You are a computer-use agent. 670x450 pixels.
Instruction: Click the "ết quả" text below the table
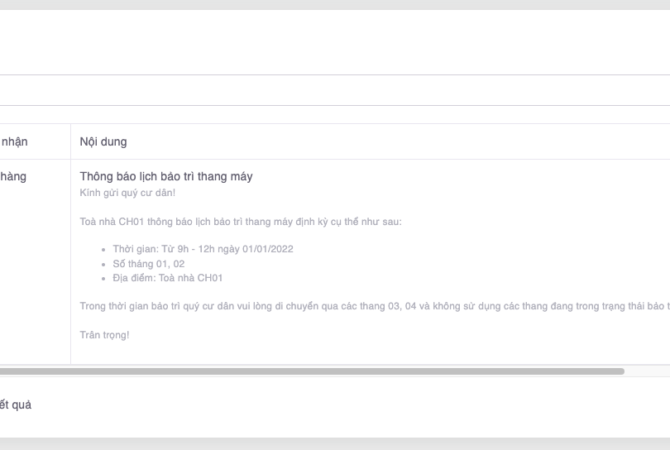pos(16,405)
